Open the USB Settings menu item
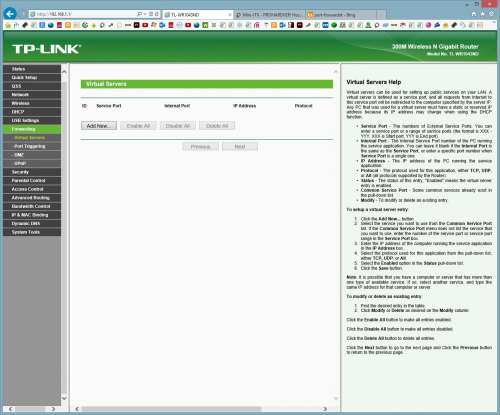Viewport: 500px width, 415px height. tap(32, 121)
